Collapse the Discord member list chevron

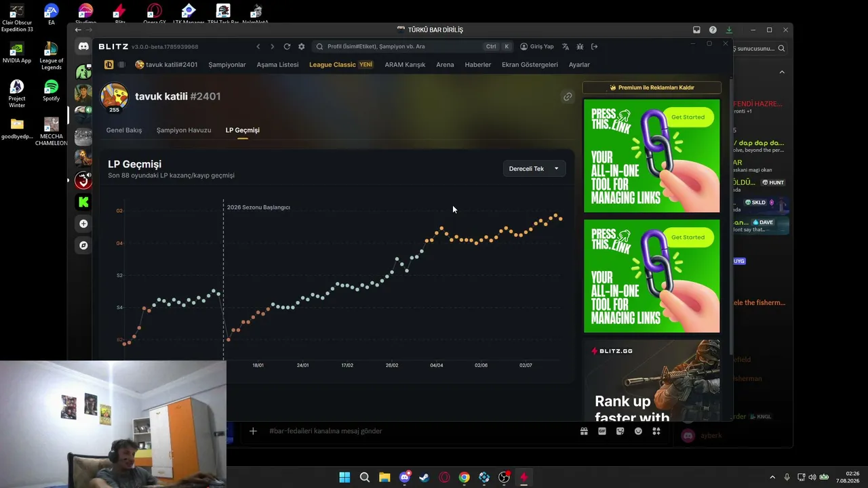(x=782, y=72)
